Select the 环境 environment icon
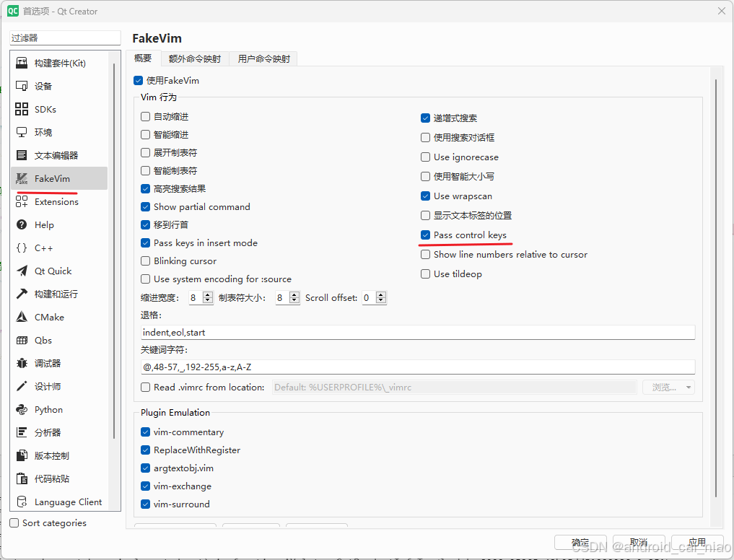 (22, 132)
